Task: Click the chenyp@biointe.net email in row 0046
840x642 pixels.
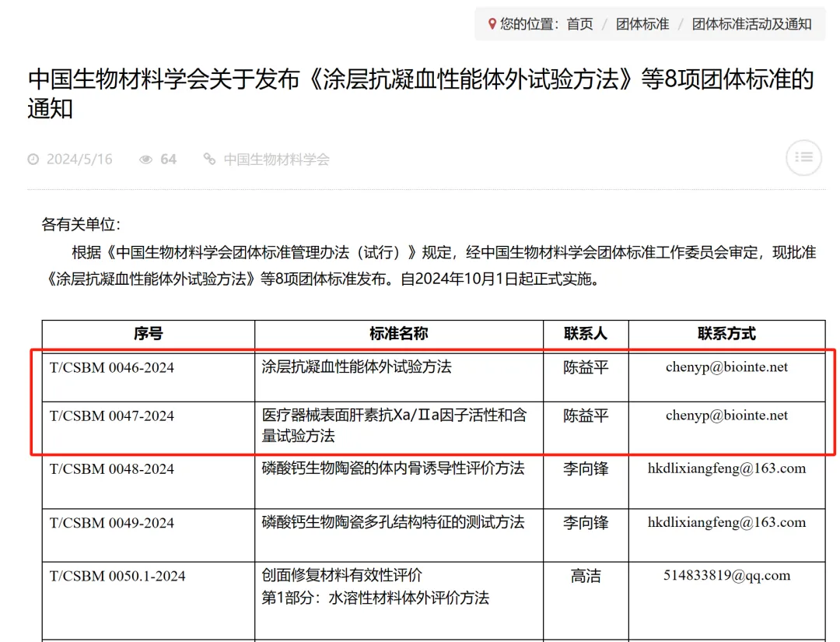Action: pyautogui.click(x=726, y=367)
